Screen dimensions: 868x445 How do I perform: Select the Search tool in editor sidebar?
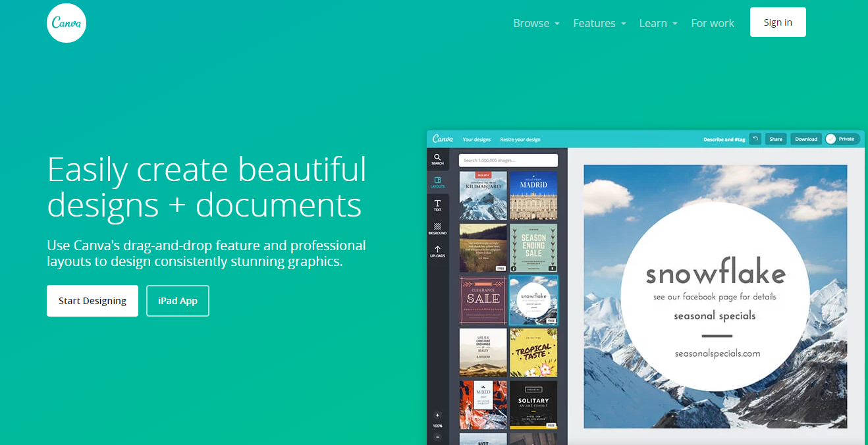437,159
